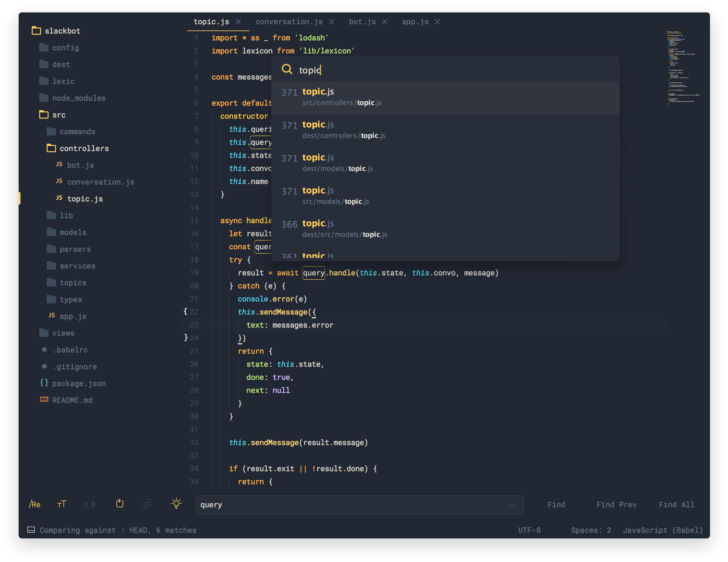Viewport: 728px width, 562px height.
Task: Click the whole word search icon
Action: coord(89,504)
